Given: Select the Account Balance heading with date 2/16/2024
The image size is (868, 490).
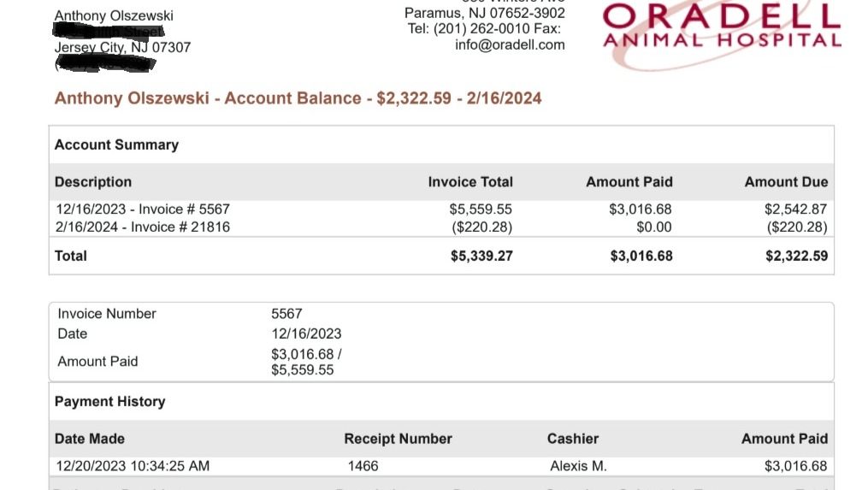Looking at the screenshot, I should pos(298,98).
